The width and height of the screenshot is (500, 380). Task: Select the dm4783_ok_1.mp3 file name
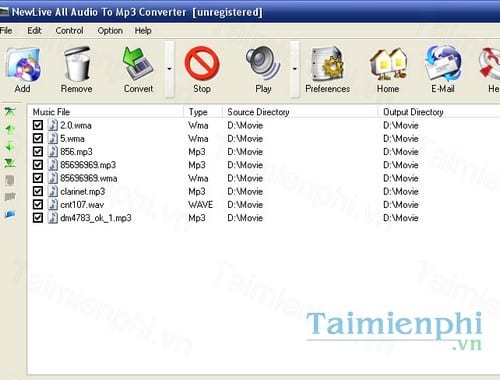pyautogui.click(x=96, y=218)
